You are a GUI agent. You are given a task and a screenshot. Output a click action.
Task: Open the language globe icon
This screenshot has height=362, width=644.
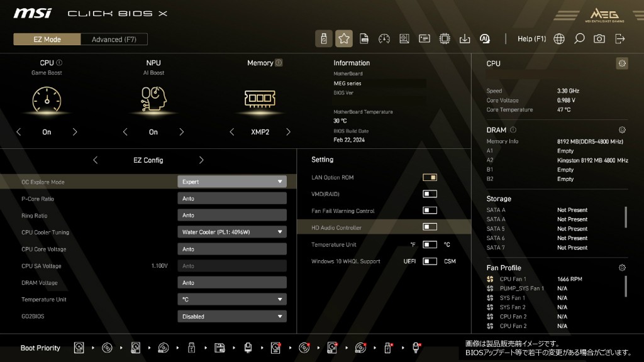[x=559, y=39]
